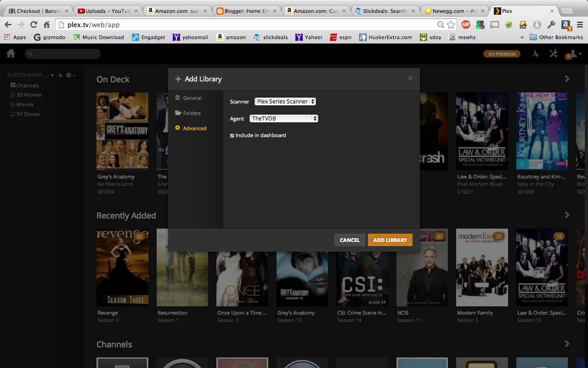588x368 pixels.
Task: Click the browser Home icon
Action: pos(46,25)
